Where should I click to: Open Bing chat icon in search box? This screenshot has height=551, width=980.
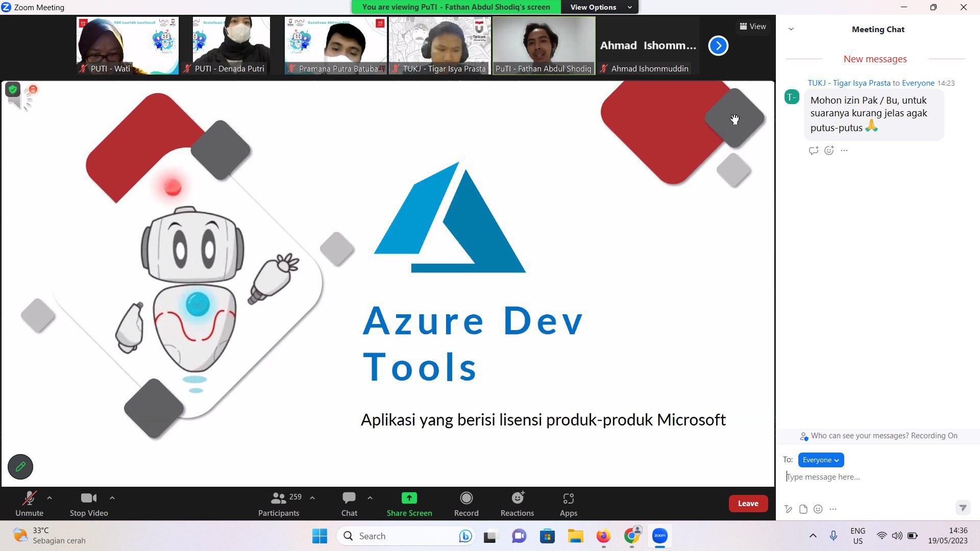pos(464,536)
